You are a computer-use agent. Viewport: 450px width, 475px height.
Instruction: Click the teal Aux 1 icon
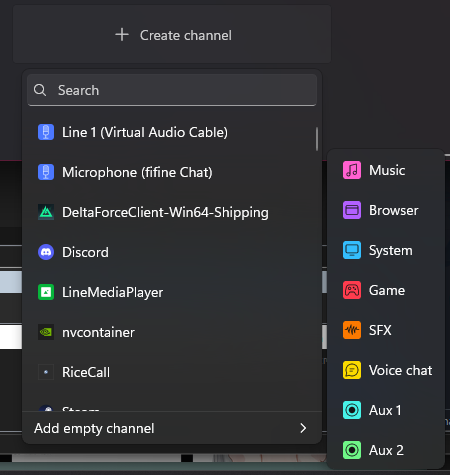[352, 410]
